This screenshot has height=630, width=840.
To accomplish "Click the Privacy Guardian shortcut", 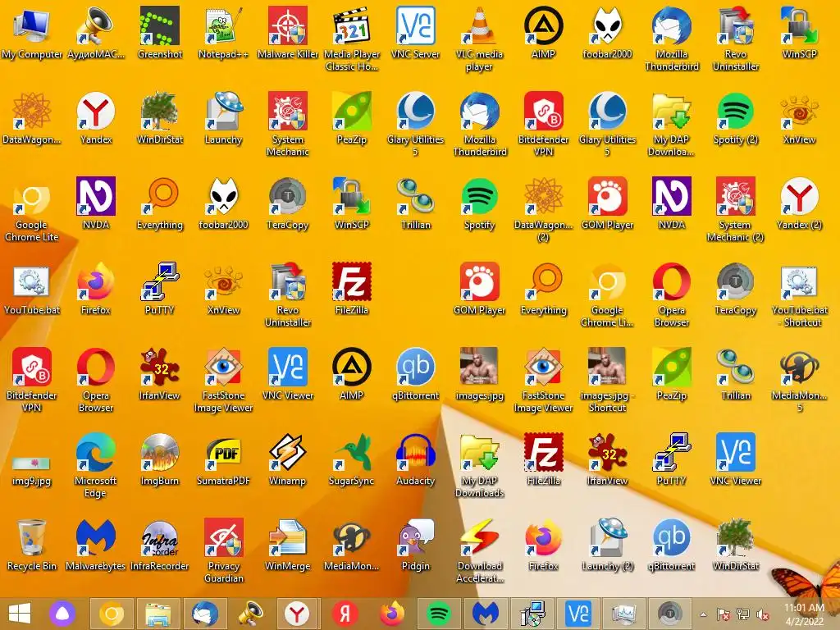I will [x=223, y=551].
